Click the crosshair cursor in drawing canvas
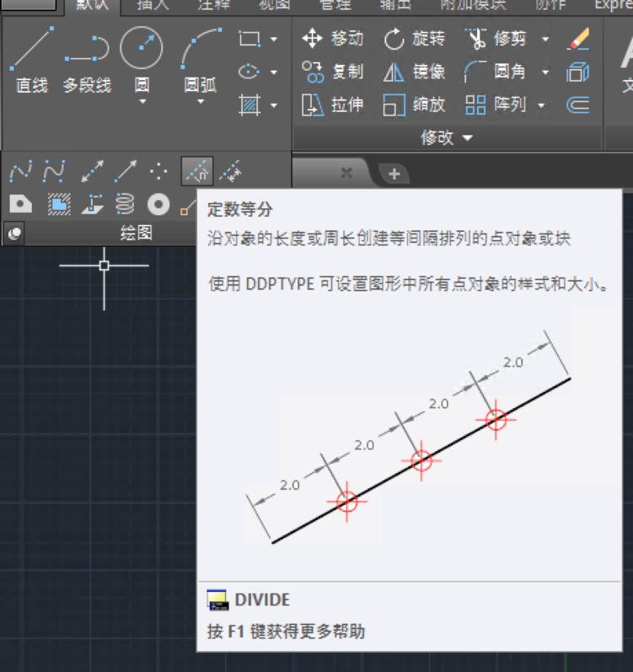 [x=104, y=266]
